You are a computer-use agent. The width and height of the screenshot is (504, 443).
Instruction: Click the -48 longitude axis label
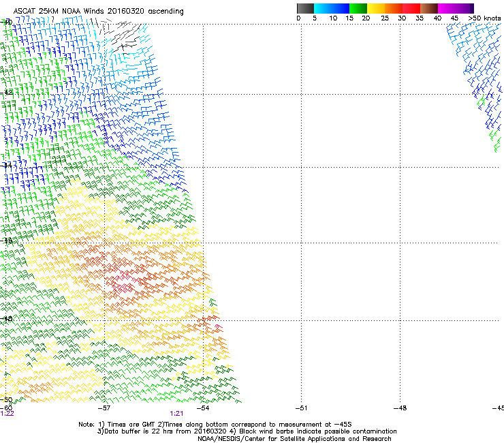click(x=400, y=408)
